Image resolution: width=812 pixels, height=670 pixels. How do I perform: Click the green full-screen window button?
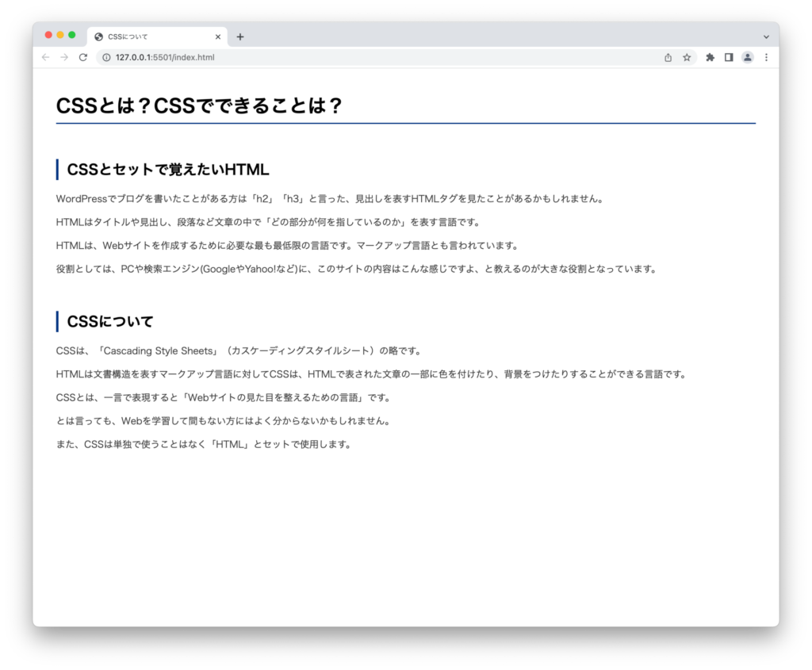(72, 35)
